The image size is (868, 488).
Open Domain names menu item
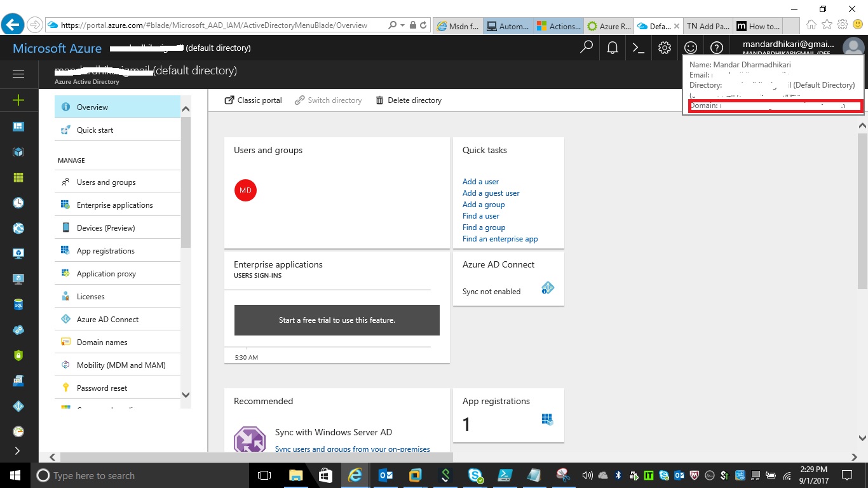[x=118, y=342]
